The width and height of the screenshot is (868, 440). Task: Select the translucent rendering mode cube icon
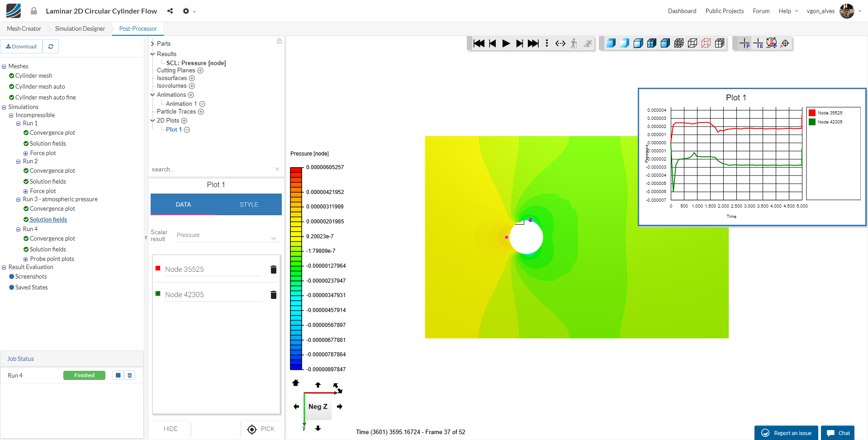(x=624, y=43)
